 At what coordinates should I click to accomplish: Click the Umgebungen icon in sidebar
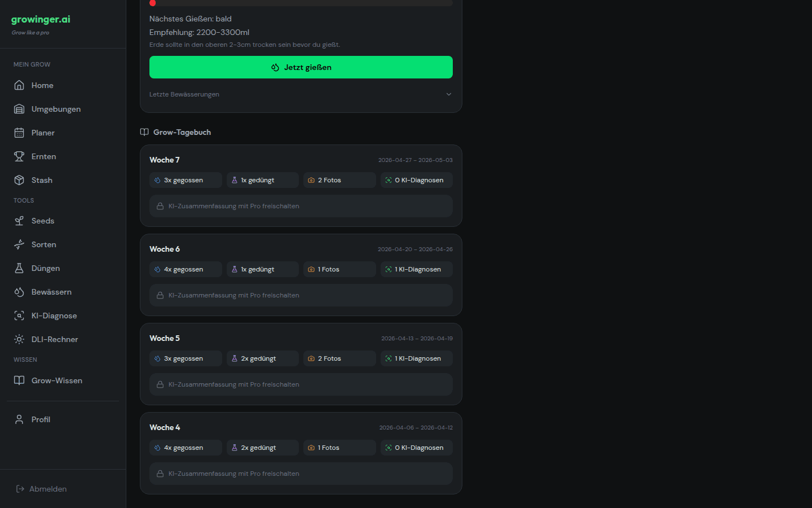19,109
